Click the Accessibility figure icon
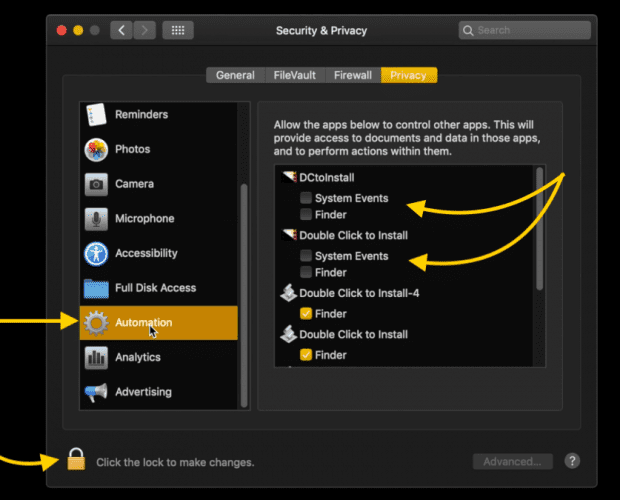Viewport: 620px width, 500px height. click(x=96, y=253)
